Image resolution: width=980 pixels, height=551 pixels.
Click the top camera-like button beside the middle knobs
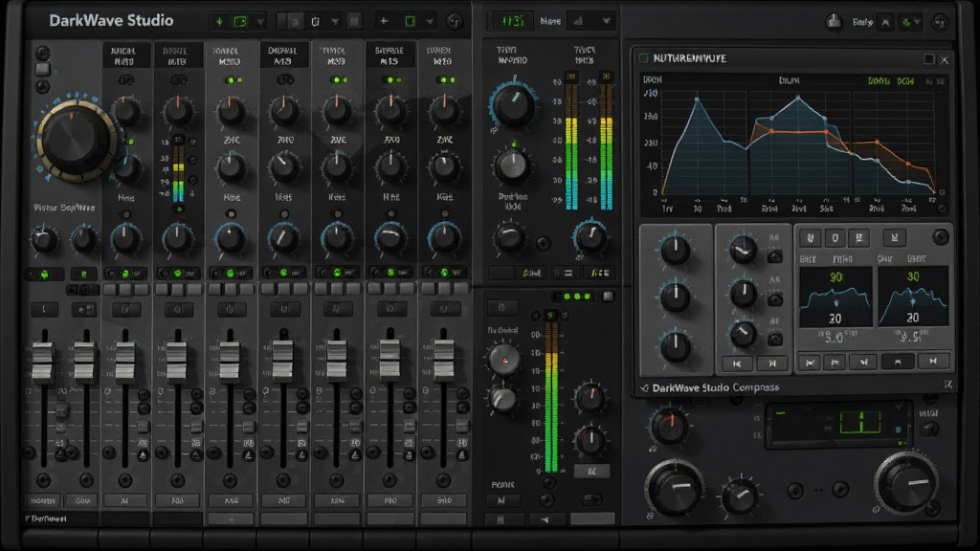click(x=775, y=256)
